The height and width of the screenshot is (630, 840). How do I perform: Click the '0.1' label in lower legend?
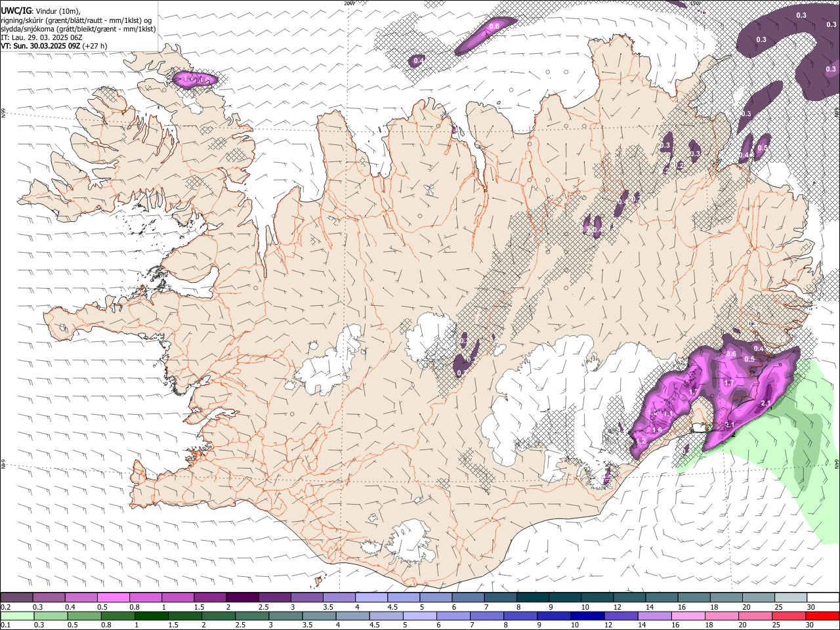click(x=5, y=625)
